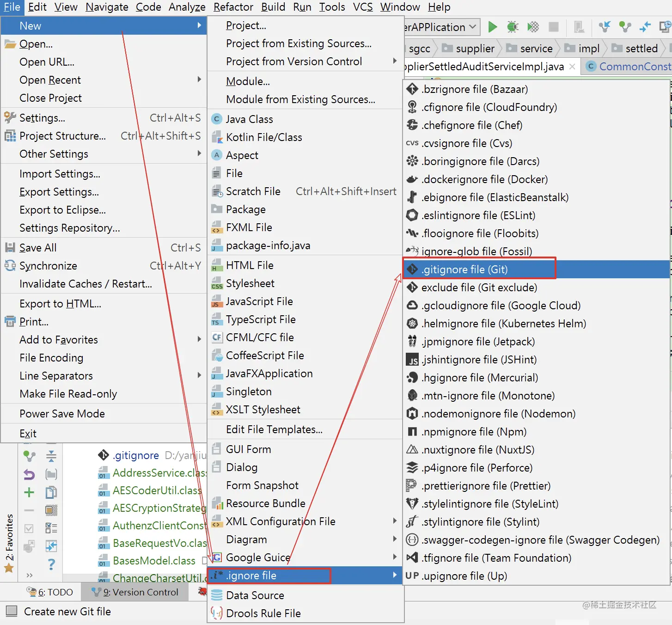Click the gray Stop square icon
Screen dimensions: 672x625
coord(553,27)
